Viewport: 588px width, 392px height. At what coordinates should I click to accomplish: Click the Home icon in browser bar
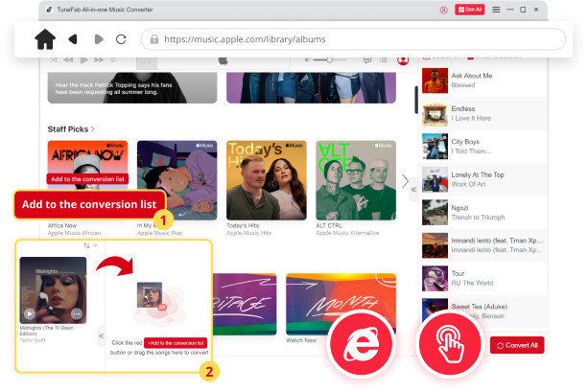pos(45,39)
